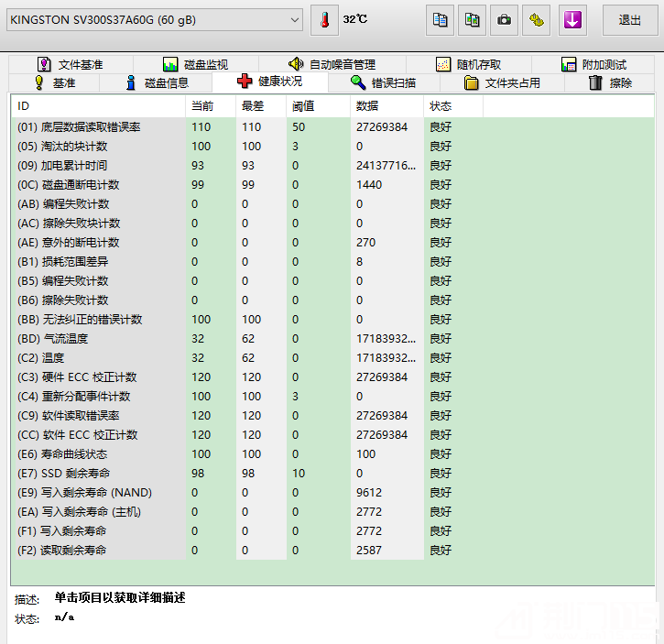
Task: Select the (AB) 编程失败计数 row
Action: 332,203
